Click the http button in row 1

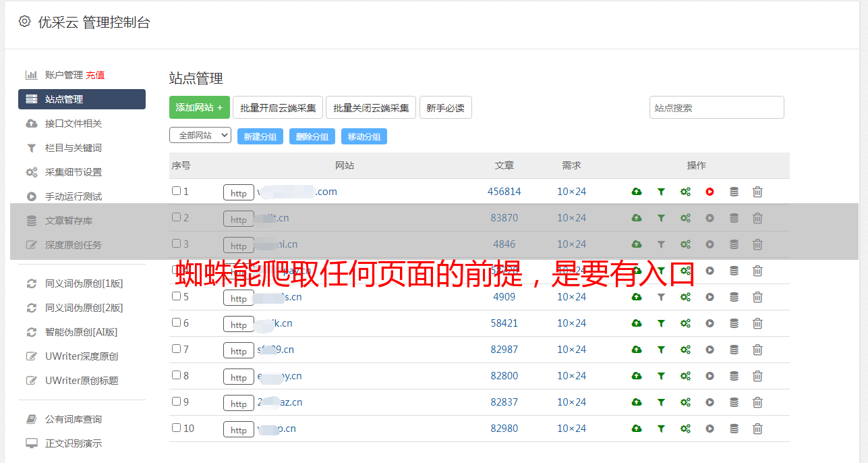pos(239,192)
